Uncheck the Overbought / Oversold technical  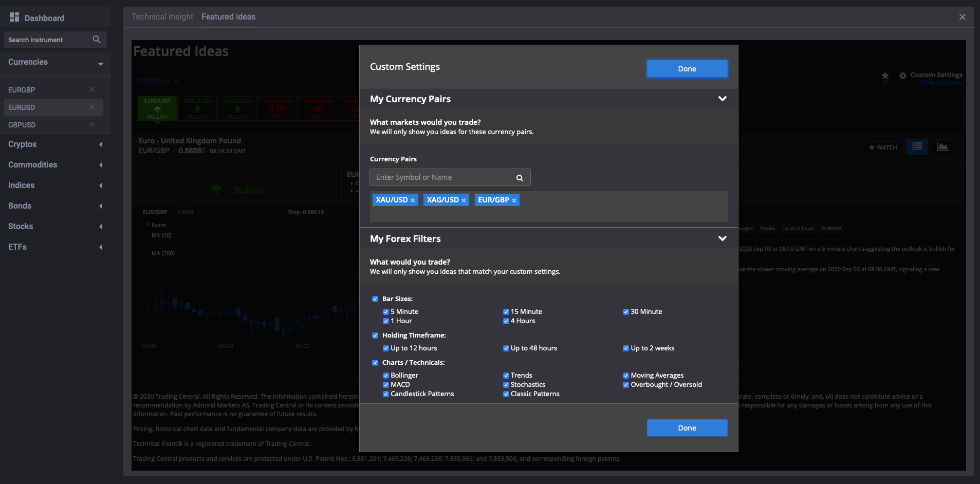pyautogui.click(x=626, y=385)
